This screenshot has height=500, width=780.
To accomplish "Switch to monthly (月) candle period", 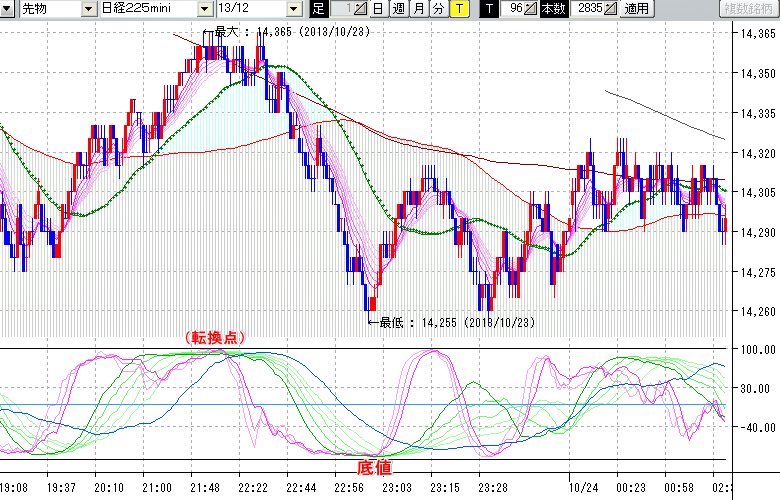I will [418, 9].
